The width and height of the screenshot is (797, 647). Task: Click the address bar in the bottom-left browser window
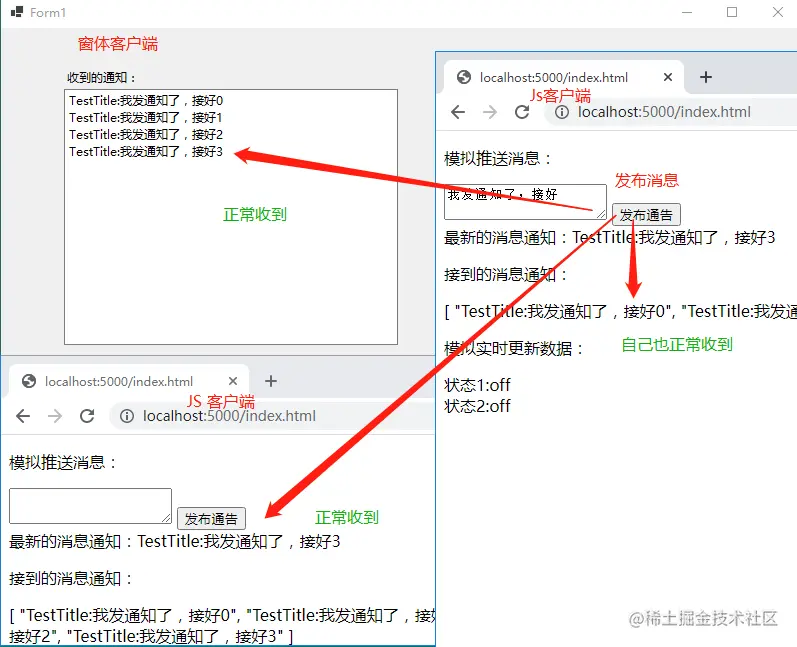[x=272, y=416]
